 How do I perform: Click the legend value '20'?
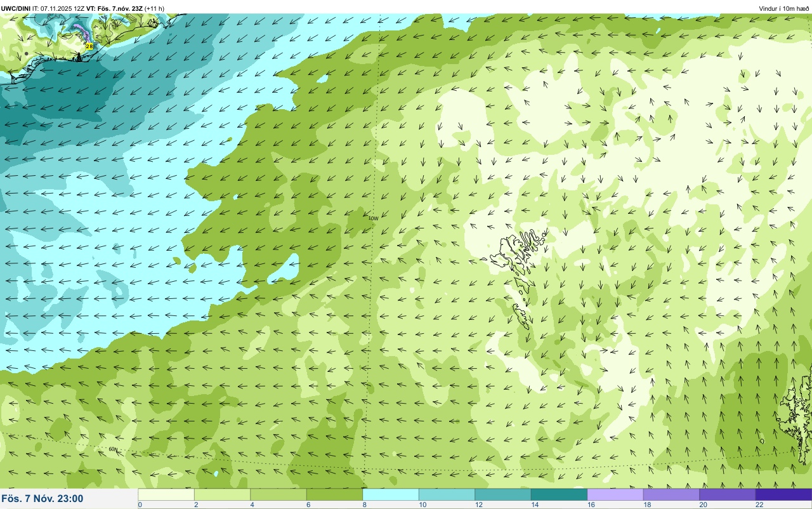(703, 505)
